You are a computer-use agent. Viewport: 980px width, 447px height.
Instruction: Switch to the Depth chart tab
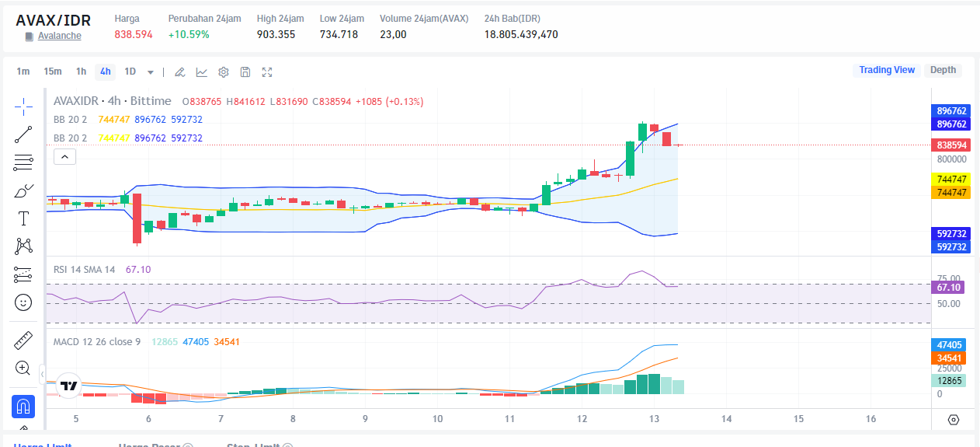(943, 70)
